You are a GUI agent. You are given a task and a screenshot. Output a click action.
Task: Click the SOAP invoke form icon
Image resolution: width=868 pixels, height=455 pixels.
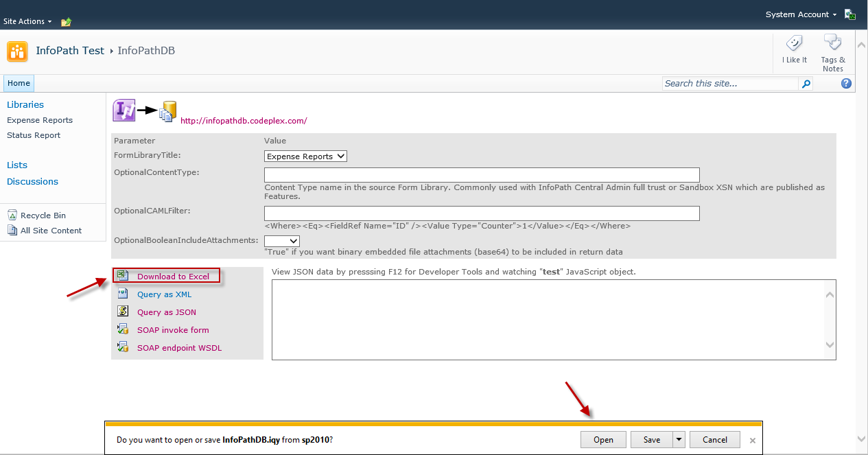(123, 329)
